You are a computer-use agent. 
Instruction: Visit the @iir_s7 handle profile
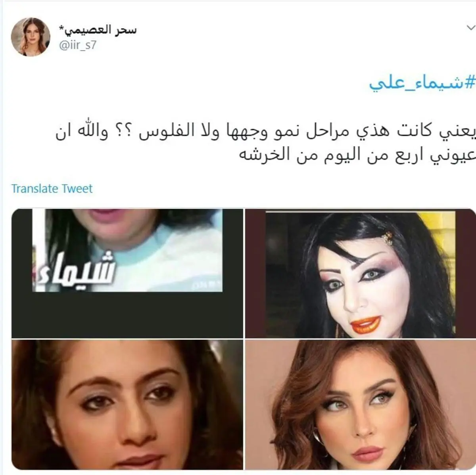[78, 45]
